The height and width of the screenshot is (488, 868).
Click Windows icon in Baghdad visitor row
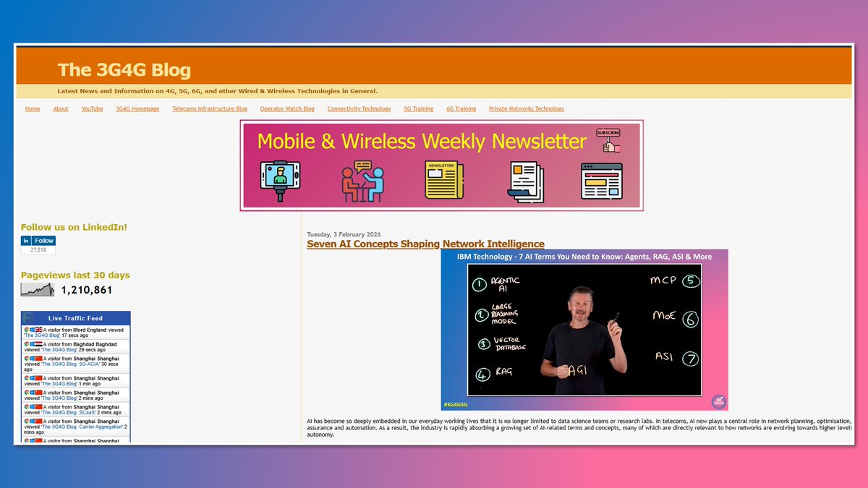(33, 344)
